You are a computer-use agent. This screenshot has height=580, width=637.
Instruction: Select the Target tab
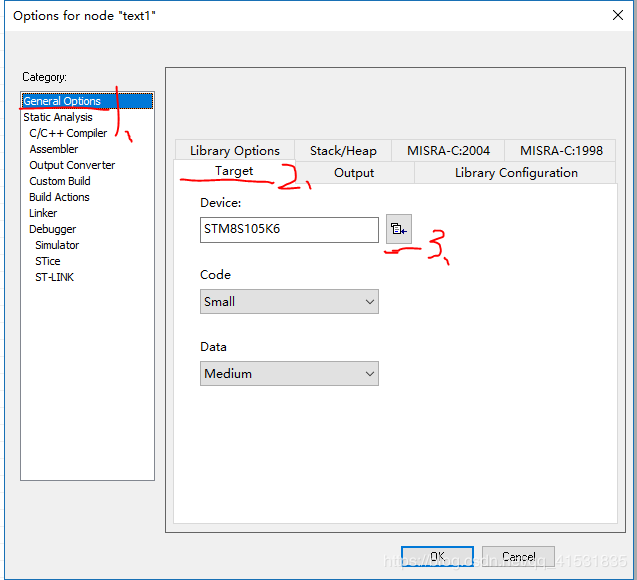click(x=234, y=171)
